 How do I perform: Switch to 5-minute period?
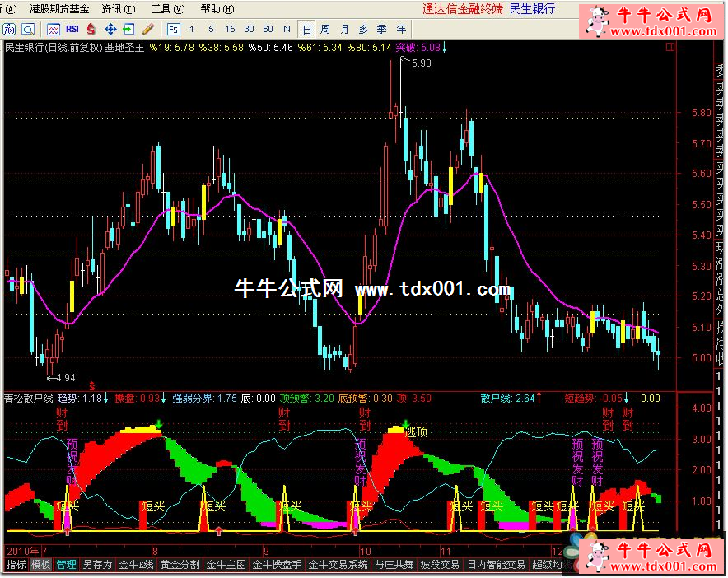tap(211, 30)
